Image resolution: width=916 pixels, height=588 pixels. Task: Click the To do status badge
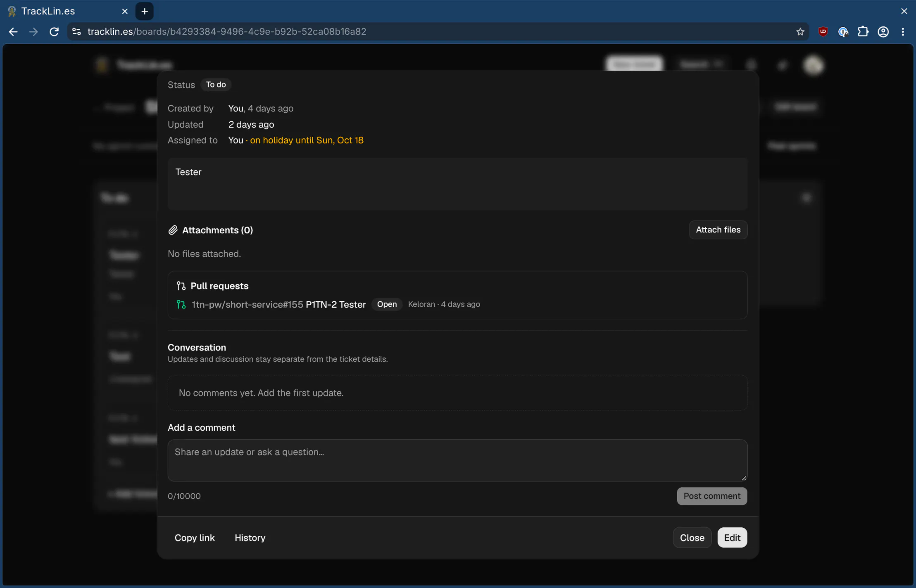(x=216, y=85)
